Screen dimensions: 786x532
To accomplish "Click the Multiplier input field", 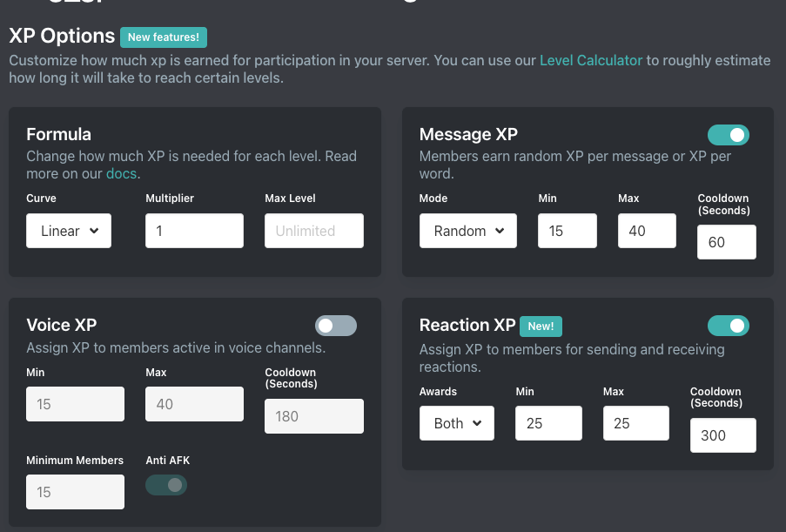I will [194, 231].
